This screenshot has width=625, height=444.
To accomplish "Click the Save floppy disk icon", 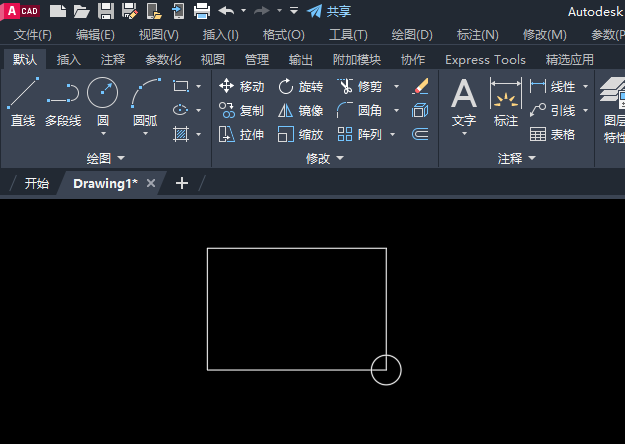I will tap(106, 11).
